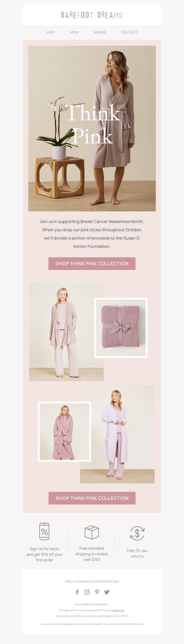Open the OUTLET navigation link
The height and width of the screenshot is (644, 184).
129,32
